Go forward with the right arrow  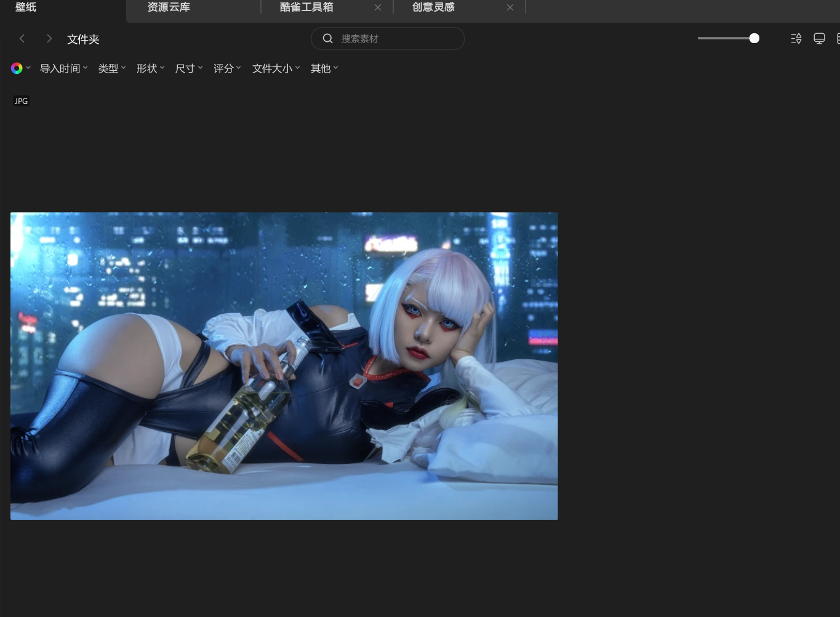(x=49, y=39)
